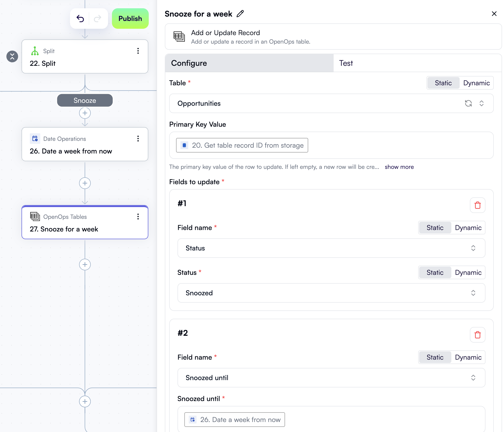
Task: Click the collapse X icon on the canvas edge
Action: [x=12, y=56]
